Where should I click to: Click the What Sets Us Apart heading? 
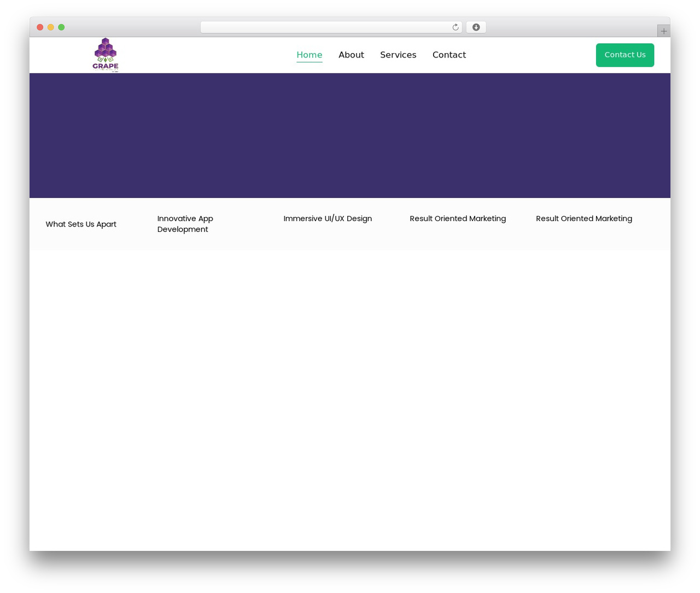pos(81,224)
